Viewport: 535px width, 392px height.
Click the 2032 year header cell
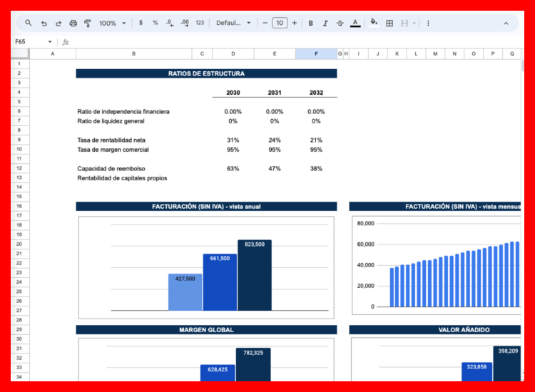(x=316, y=93)
